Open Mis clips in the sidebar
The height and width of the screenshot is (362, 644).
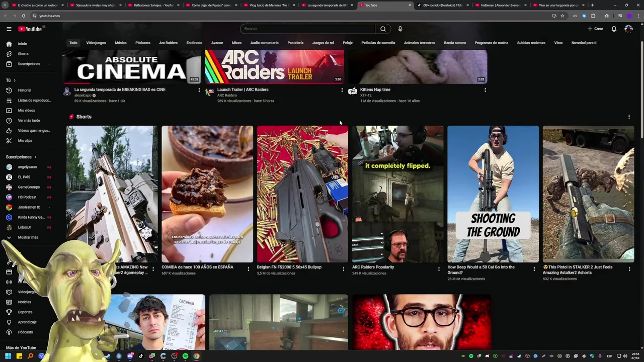coord(30,140)
